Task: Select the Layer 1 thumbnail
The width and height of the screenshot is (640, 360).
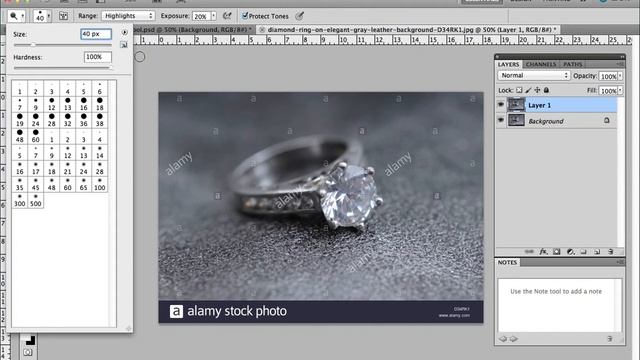Action: (x=516, y=105)
